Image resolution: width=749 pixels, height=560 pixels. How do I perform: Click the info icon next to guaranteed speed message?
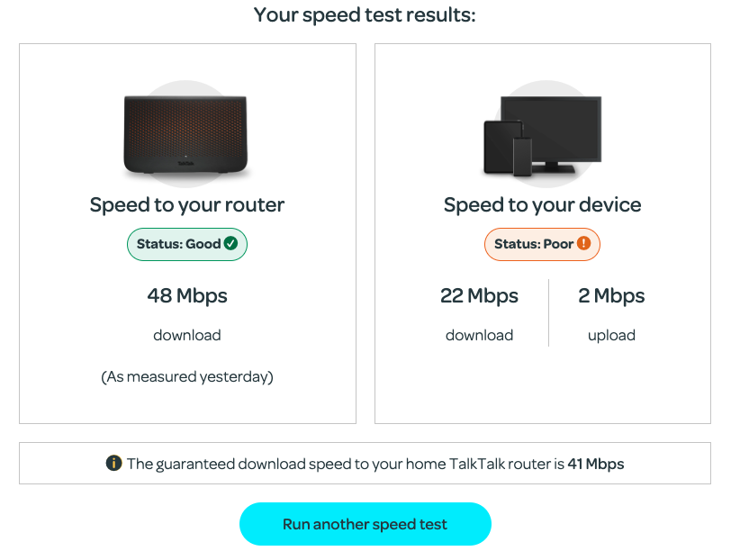coord(113,463)
